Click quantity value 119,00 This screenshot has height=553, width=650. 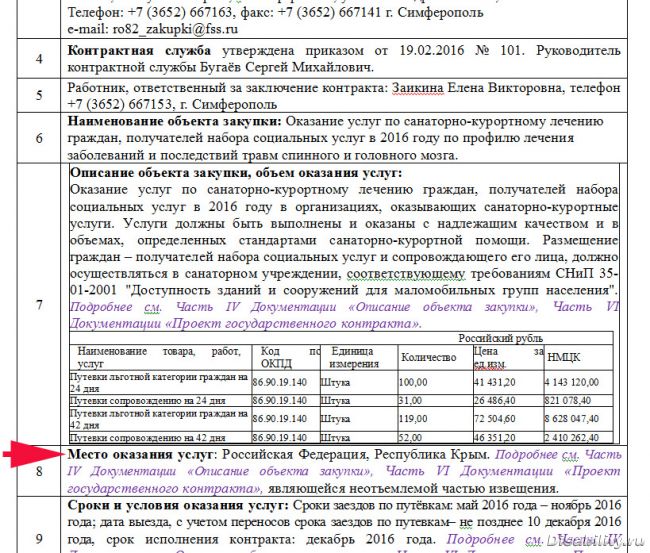(x=413, y=419)
